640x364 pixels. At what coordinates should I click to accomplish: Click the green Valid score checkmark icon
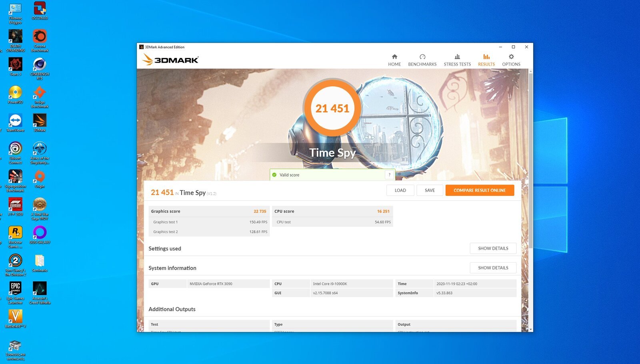click(274, 175)
